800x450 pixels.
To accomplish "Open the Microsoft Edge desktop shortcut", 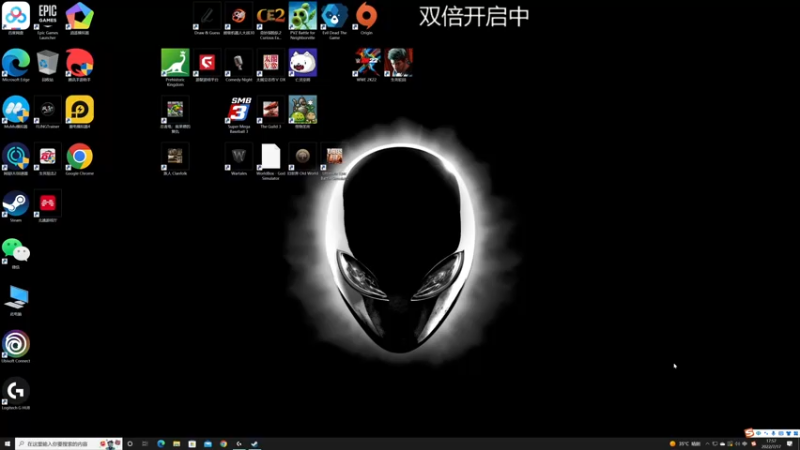I will 16,65.
